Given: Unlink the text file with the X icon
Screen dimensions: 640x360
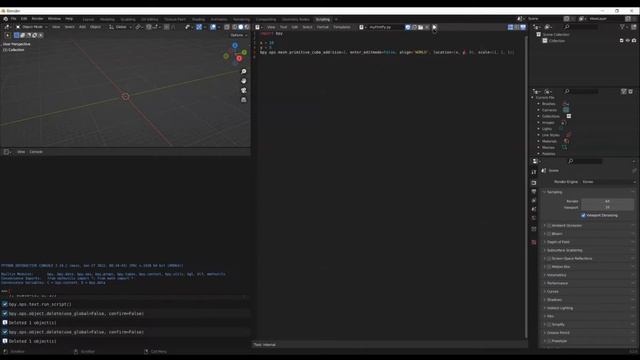Looking at the screenshot, I should pyautogui.click(x=427, y=27).
